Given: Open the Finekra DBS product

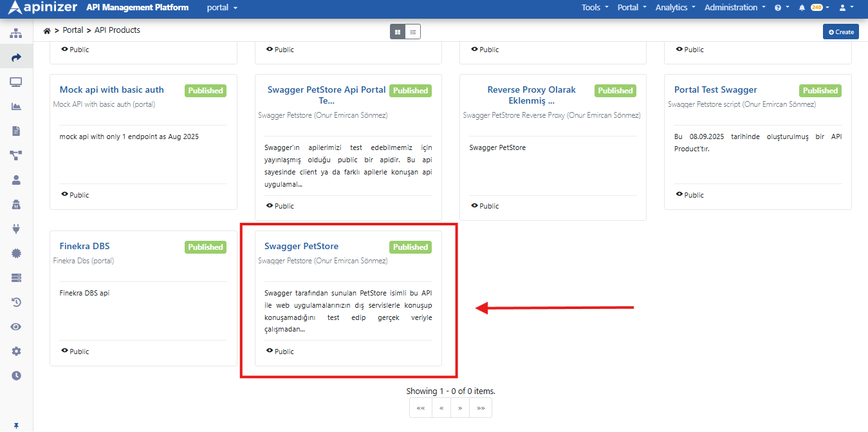Looking at the screenshot, I should (x=84, y=246).
